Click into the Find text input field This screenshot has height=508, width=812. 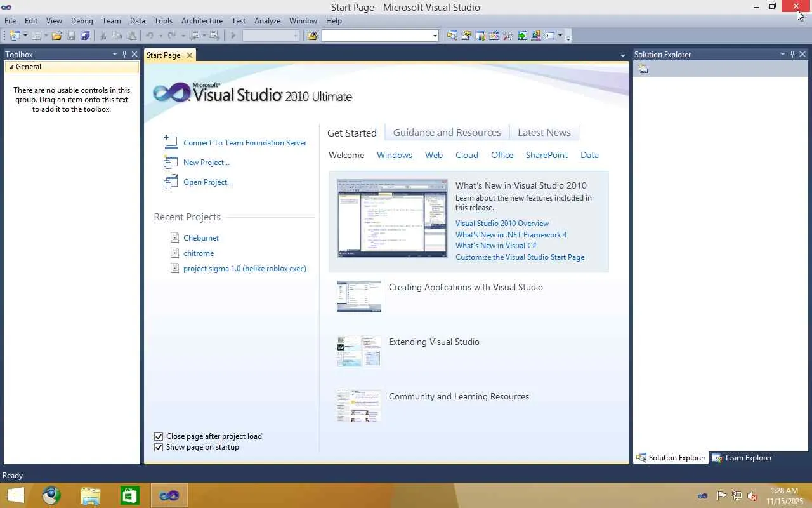point(376,36)
